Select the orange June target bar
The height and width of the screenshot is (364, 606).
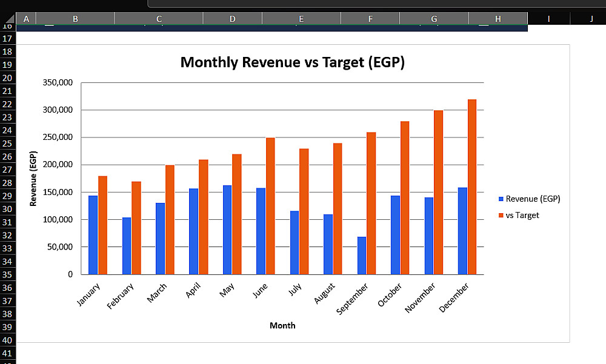tap(270, 206)
